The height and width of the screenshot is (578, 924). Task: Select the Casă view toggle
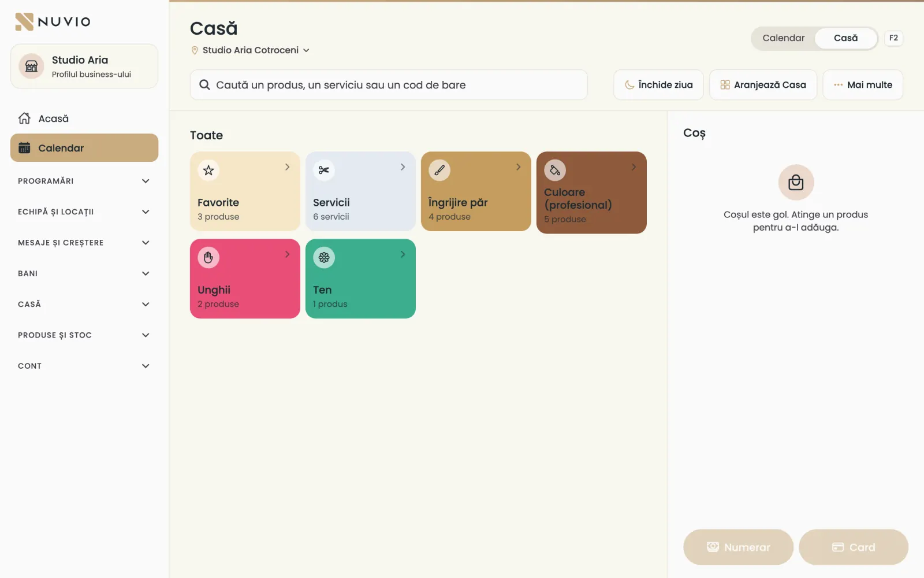pyautogui.click(x=845, y=38)
